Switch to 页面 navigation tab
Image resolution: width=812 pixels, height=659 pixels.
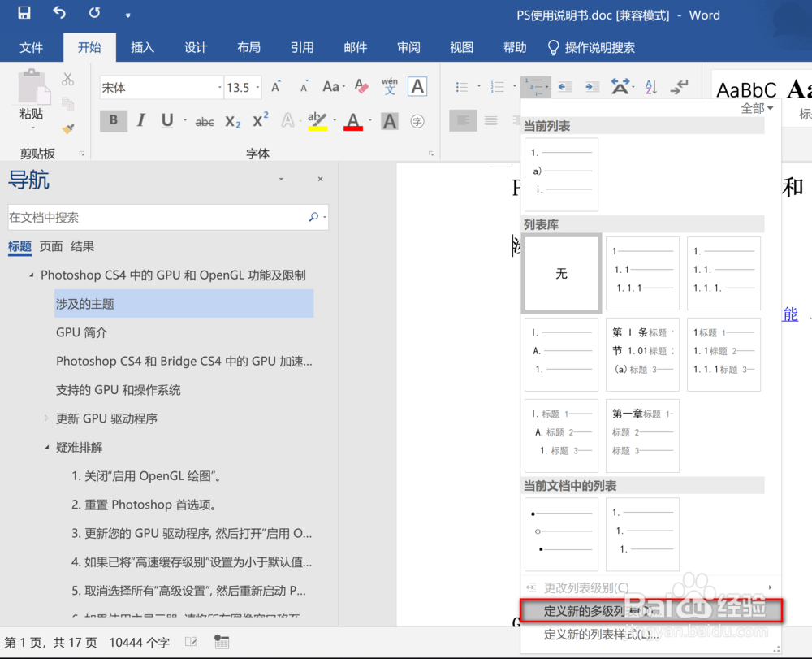point(51,246)
